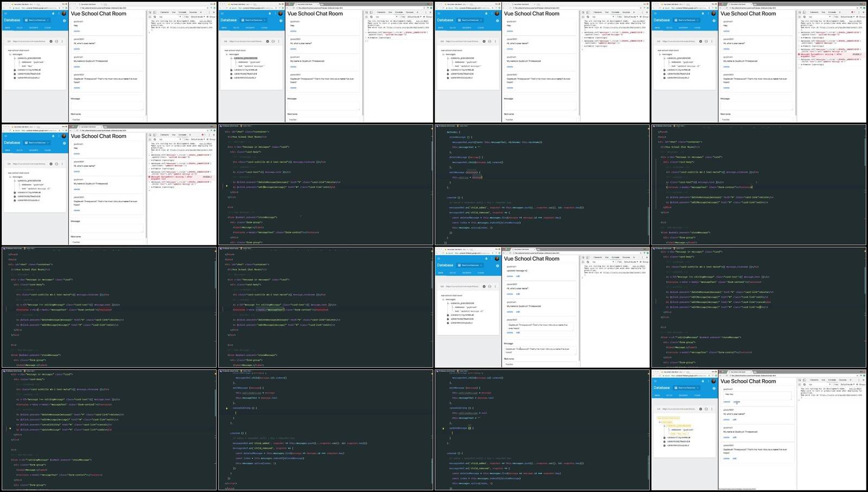Click the 'cancel' link under the Hey hey textarea

[x=726, y=402]
